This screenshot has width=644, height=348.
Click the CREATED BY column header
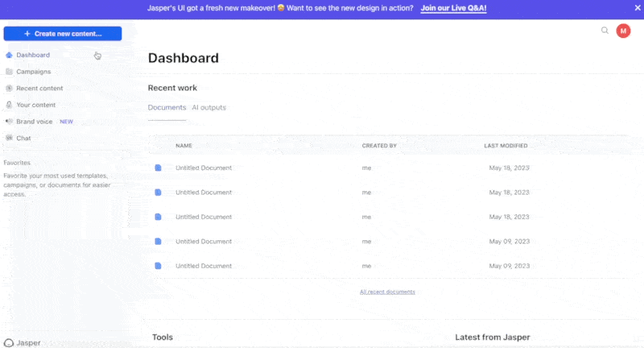click(379, 146)
